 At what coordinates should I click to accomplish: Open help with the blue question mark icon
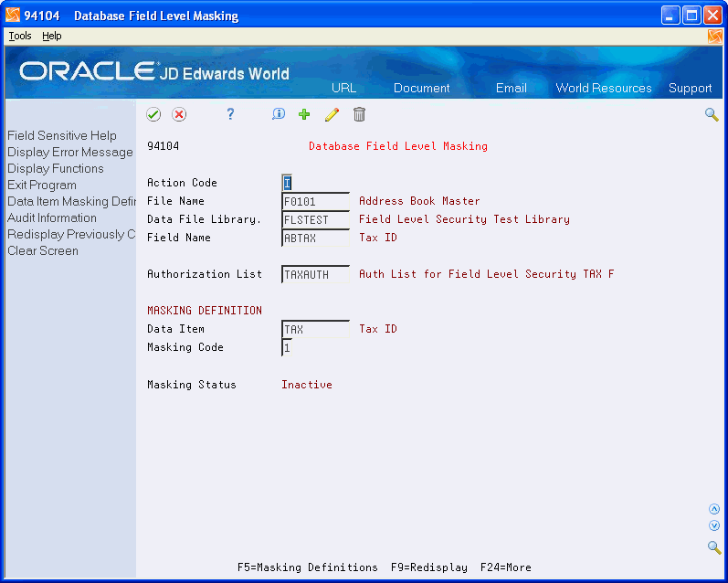[x=230, y=114]
